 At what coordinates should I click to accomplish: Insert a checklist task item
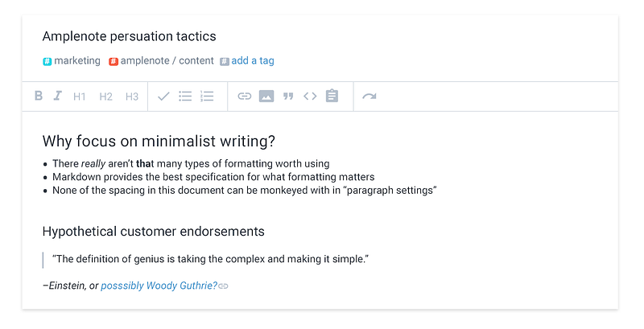click(163, 97)
